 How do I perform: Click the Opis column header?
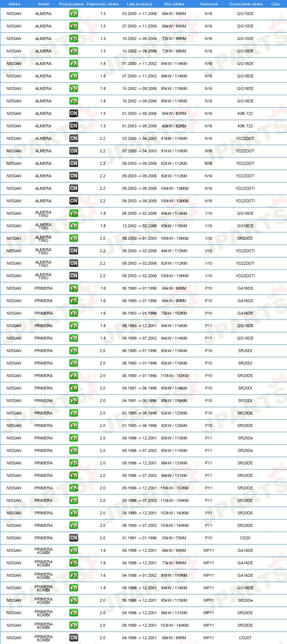(275, 4)
